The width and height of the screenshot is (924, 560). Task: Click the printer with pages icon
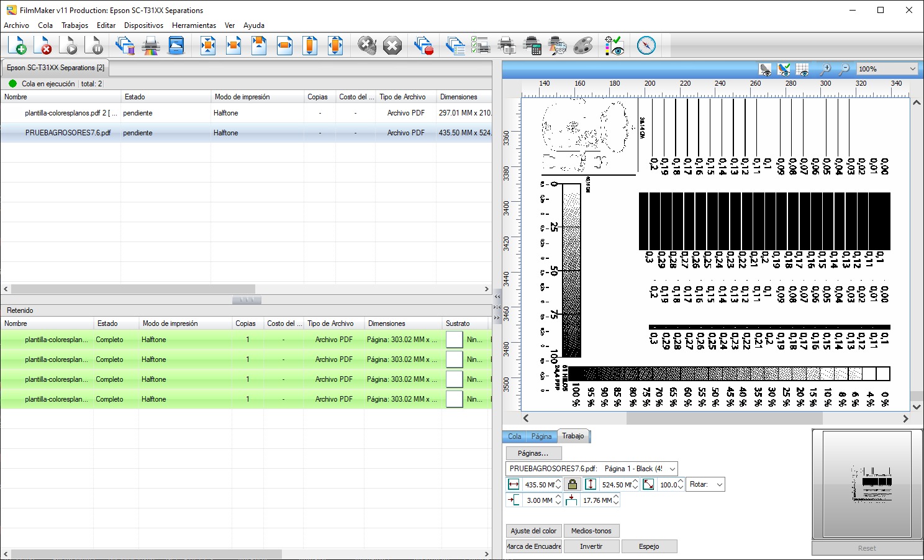507,45
